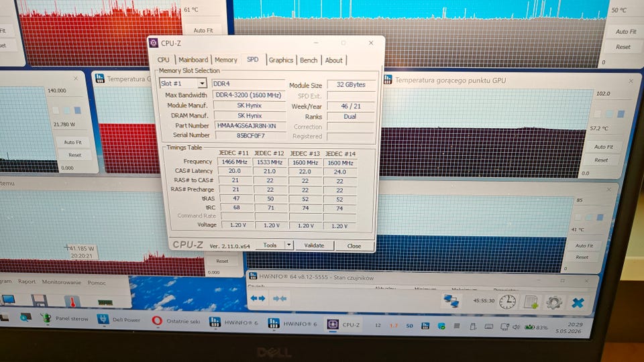Click the grey collapse arrows icon in sensor window

click(280, 299)
